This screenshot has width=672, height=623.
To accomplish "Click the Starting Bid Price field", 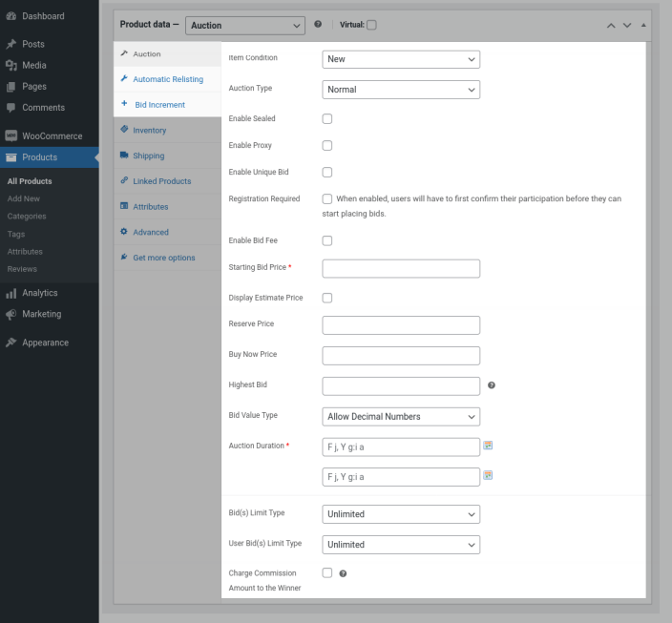I will pos(401,268).
